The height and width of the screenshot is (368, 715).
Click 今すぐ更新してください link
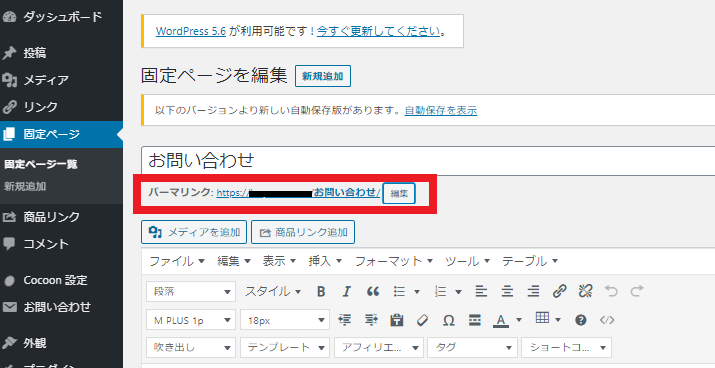point(378,31)
